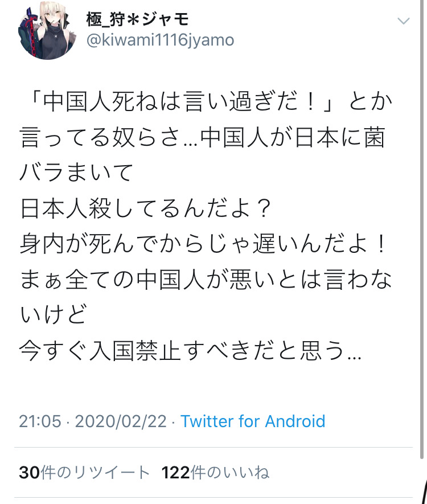The width and height of the screenshot is (427, 504).
Task: Click the 2020/02/22 date text
Action: pyautogui.click(x=121, y=421)
